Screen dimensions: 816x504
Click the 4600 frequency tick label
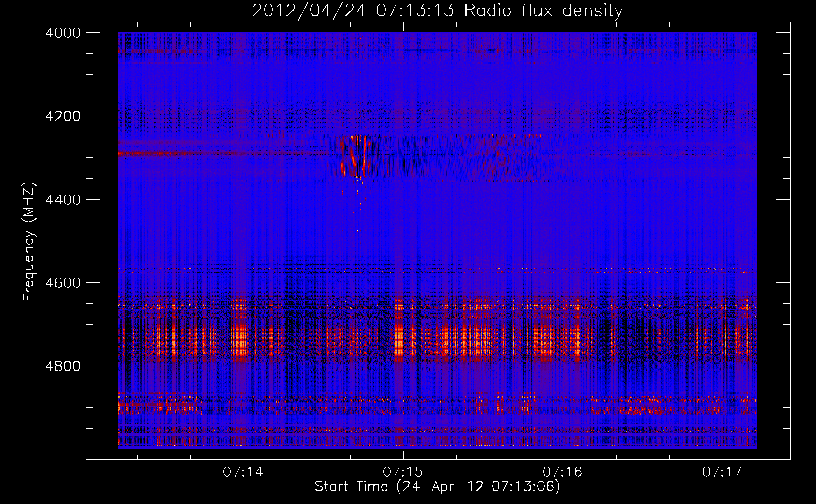pos(63,283)
